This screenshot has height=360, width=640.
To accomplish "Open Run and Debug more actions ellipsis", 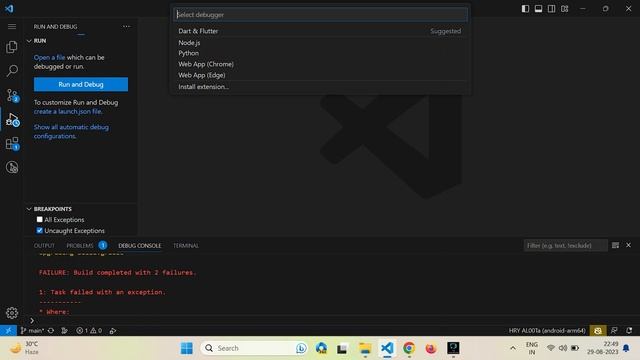I will (x=127, y=27).
